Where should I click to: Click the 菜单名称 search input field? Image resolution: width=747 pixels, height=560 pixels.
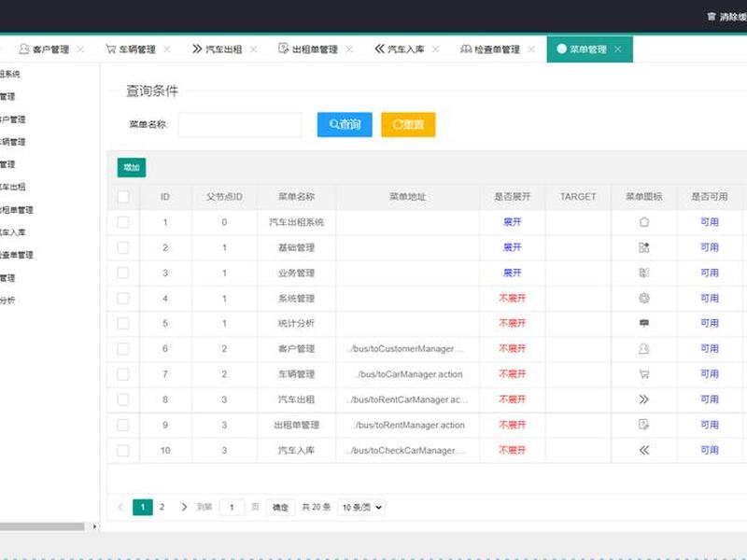[x=240, y=125]
